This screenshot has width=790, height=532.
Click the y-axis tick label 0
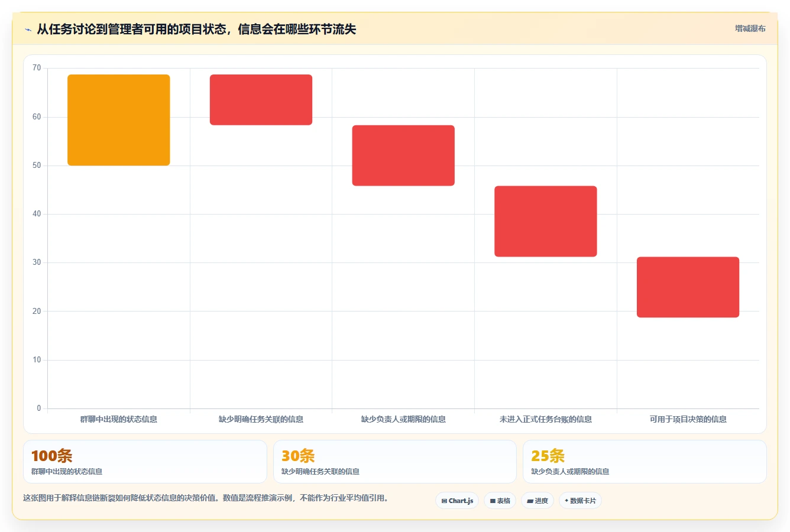point(39,408)
